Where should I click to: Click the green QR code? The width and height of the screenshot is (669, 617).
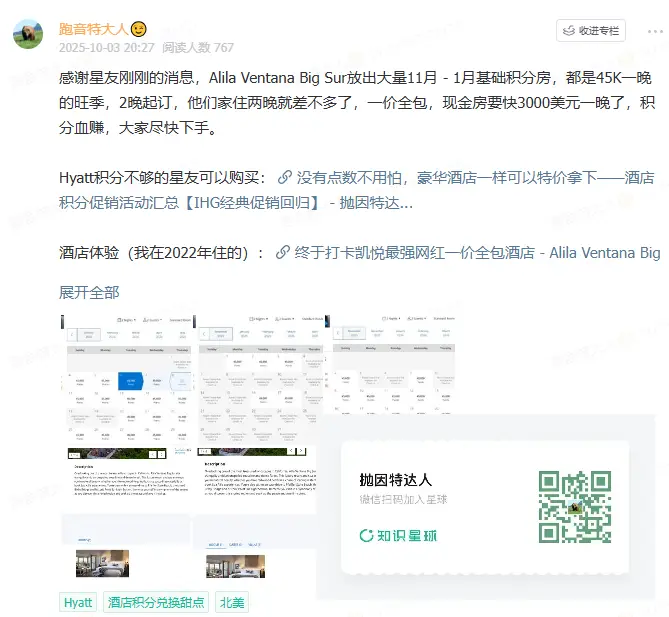coord(575,507)
